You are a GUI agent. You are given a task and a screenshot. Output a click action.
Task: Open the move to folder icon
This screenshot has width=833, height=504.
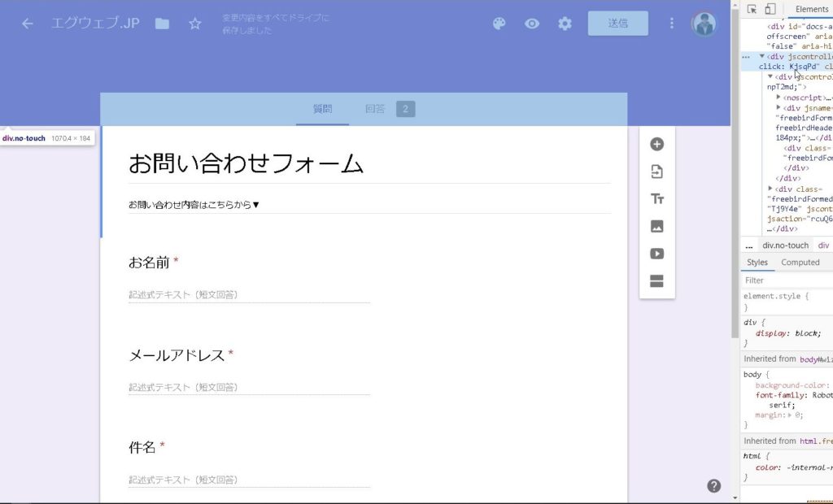pos(163,24)
